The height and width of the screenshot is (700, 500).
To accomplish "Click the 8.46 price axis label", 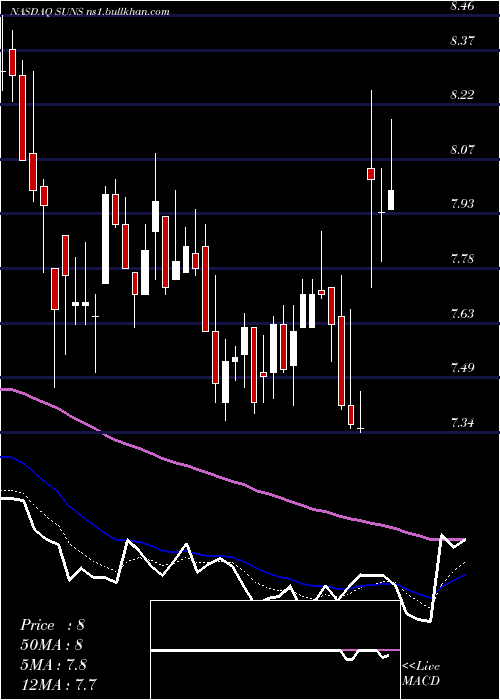I will [x=462, y=6].
